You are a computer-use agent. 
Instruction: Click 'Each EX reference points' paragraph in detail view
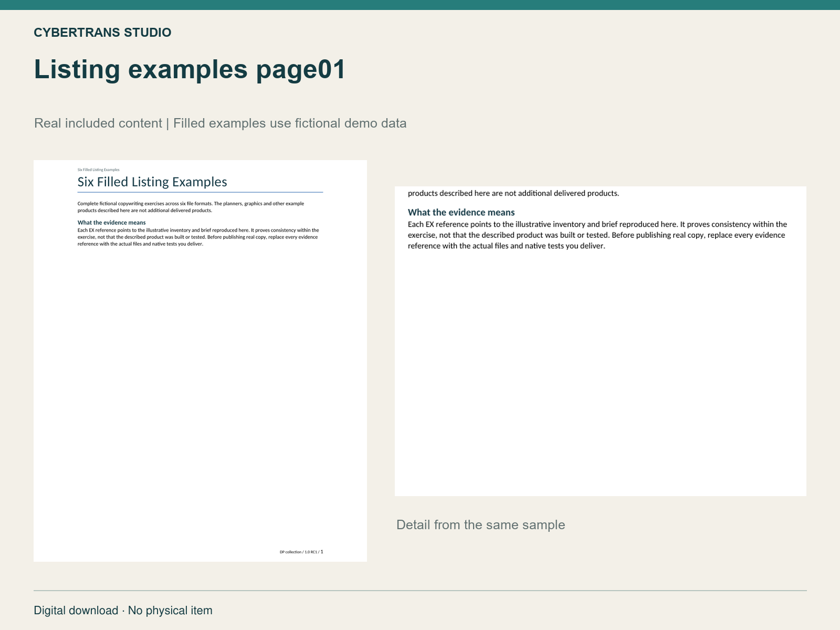point(597,235)
